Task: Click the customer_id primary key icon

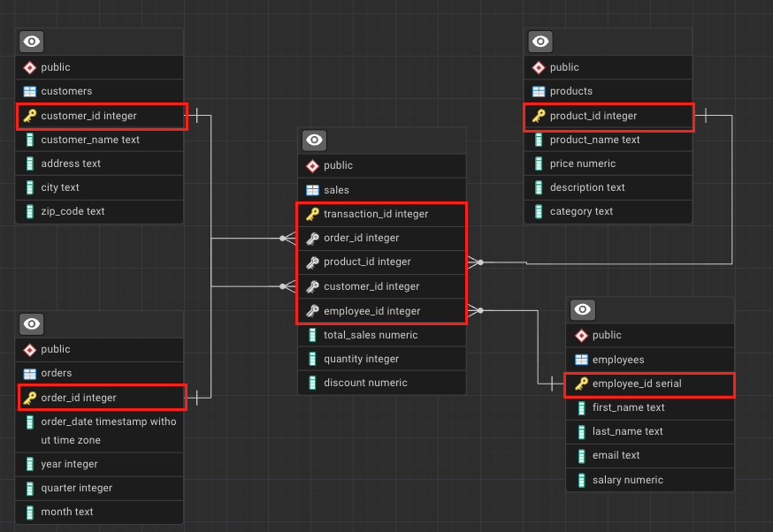Action: [29, 116]
